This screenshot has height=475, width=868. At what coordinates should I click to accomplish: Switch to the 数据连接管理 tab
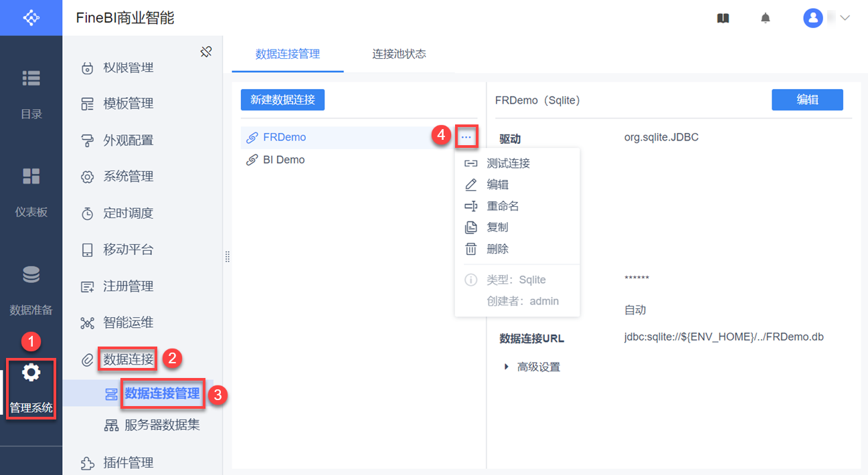tap(288, 54)
